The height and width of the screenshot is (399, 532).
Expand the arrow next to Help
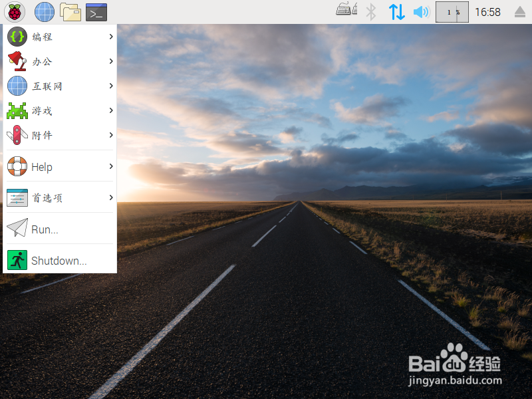tap(111, 166)
